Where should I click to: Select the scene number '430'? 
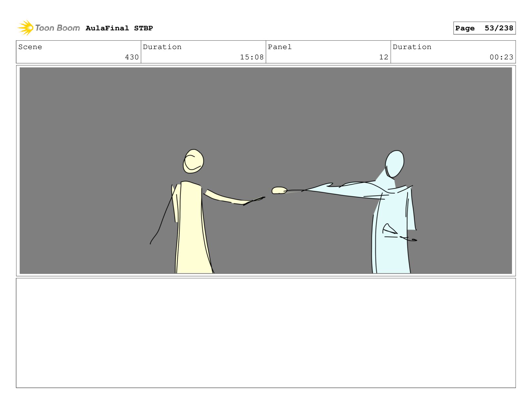132,57
